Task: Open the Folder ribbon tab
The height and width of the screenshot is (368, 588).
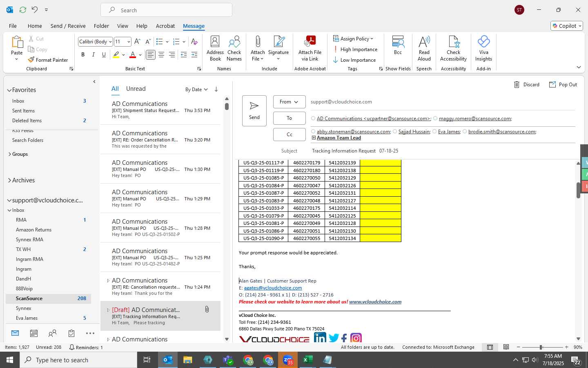Action: click(x=101, y=26)
